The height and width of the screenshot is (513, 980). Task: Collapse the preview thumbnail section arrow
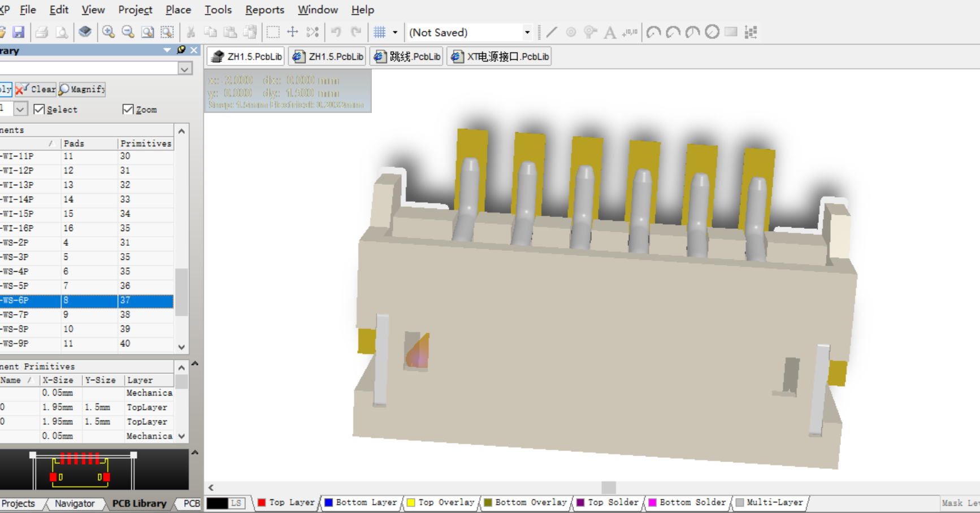tap(194, 453)
